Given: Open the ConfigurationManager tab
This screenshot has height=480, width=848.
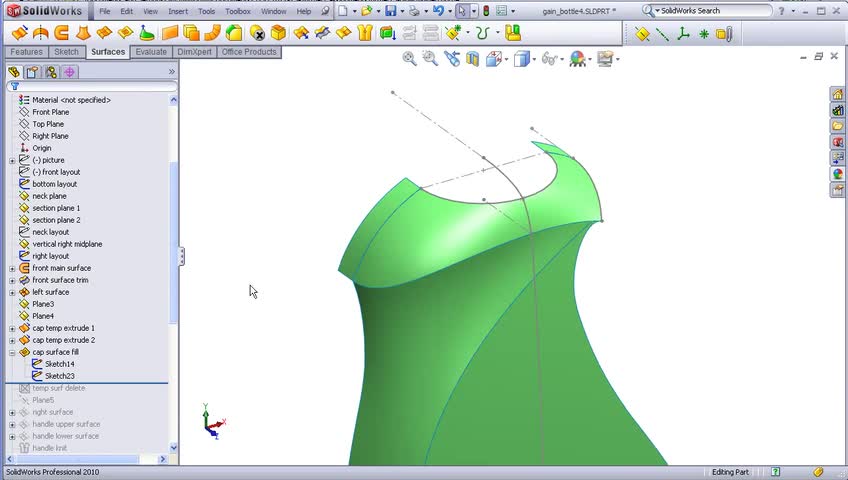Looking at the screenshot, I should click(51, 72).
